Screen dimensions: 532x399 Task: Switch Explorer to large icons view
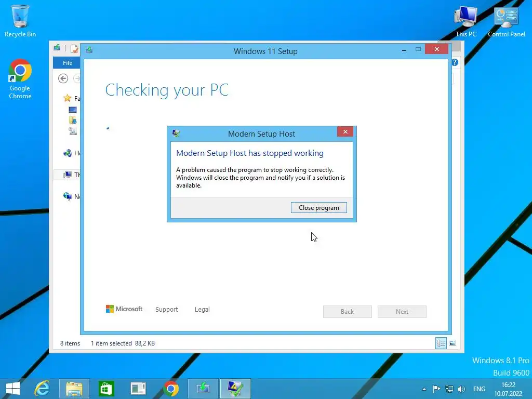(453, 343)
